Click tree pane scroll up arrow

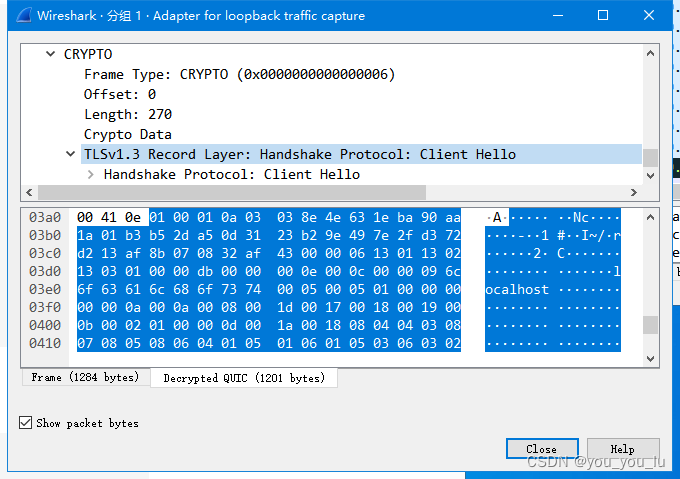tap(650, 53)
